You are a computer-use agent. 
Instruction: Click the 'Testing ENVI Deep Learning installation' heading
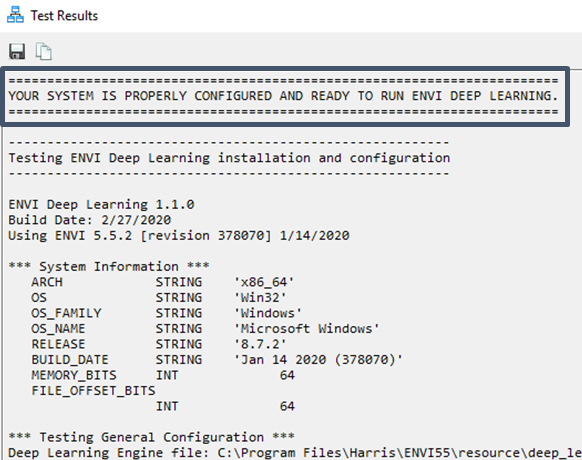click(229, 158)
